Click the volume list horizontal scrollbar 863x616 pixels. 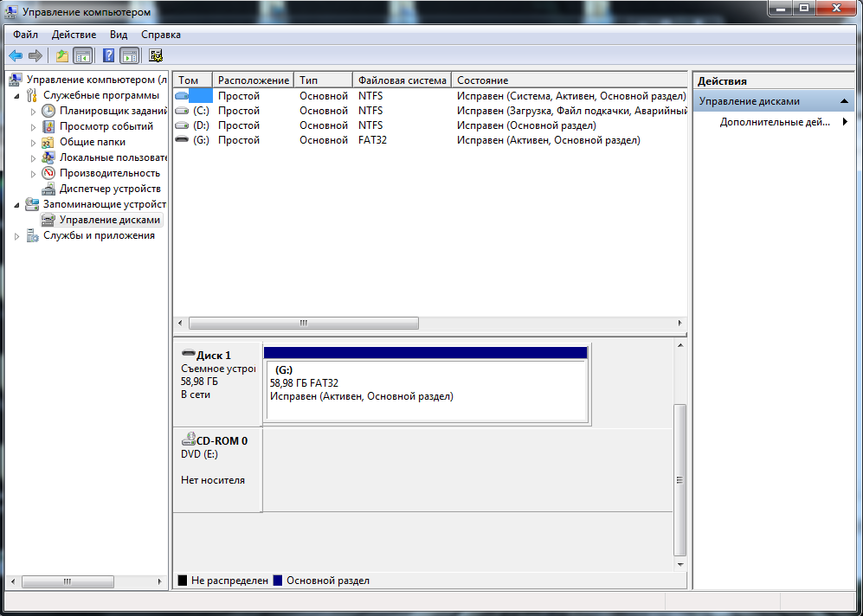coord(303,323)
